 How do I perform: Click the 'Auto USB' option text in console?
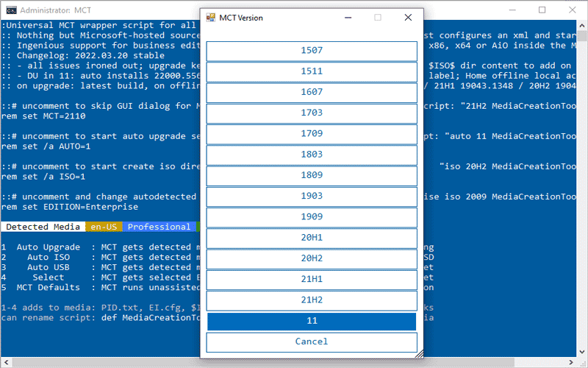pyautogui.click(x=49, y=267)
